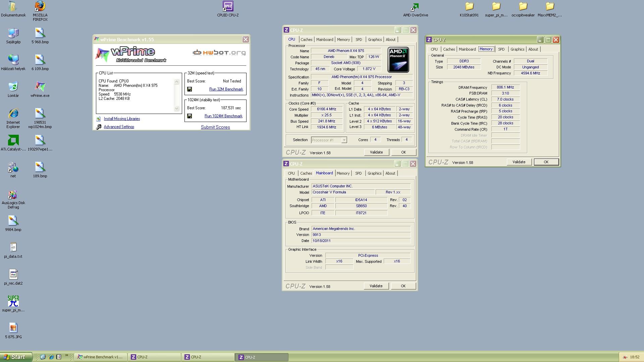The width and height of the screenshot is (644, 362).
Task: Open About tab in Mainboard CPU-Z window
Action: pyautogui.click(x=390, y=173)
